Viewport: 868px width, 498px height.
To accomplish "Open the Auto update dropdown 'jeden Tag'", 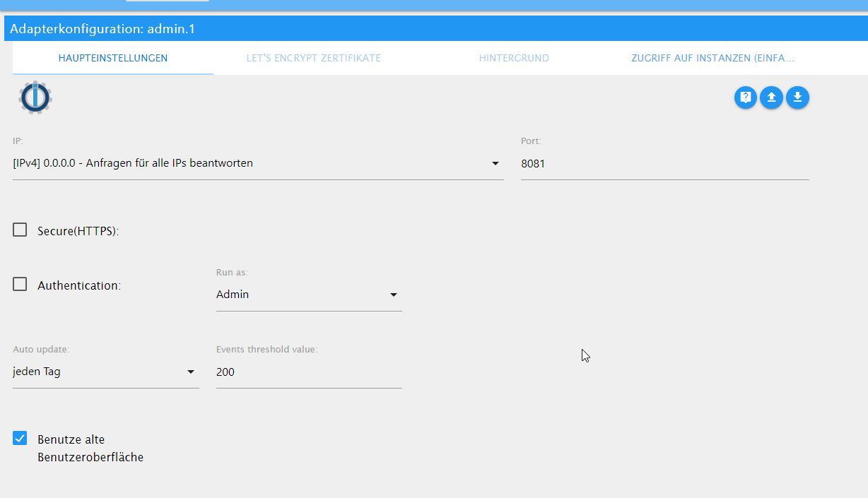I will coord(105,372).
